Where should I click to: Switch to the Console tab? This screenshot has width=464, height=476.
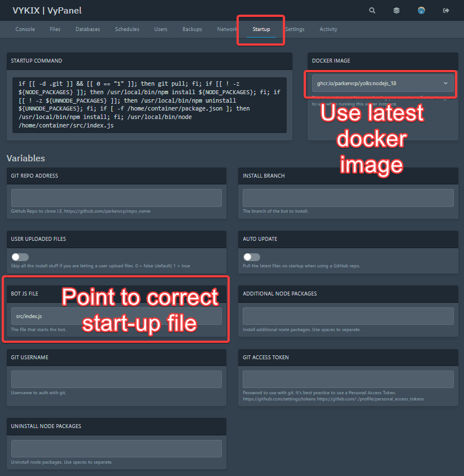pyautogui.click(x=25, y=29)
